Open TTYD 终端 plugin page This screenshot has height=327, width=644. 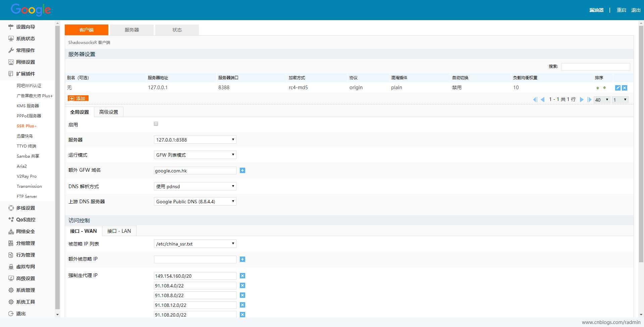pos(26,146)
